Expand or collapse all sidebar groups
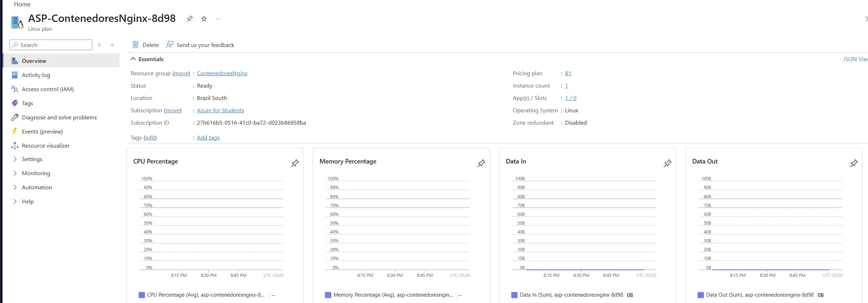868x303 pixels. pyautogui.click(x=99, y=45)
